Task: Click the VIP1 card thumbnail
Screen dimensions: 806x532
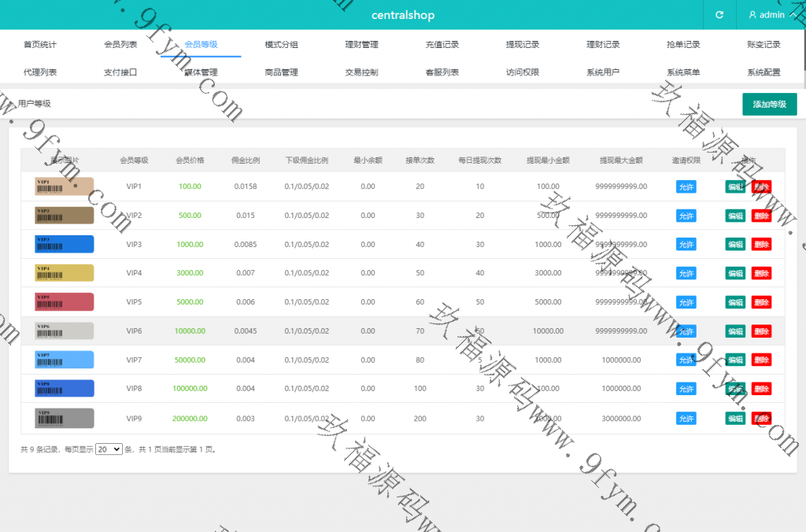Action: click(65, 187)
